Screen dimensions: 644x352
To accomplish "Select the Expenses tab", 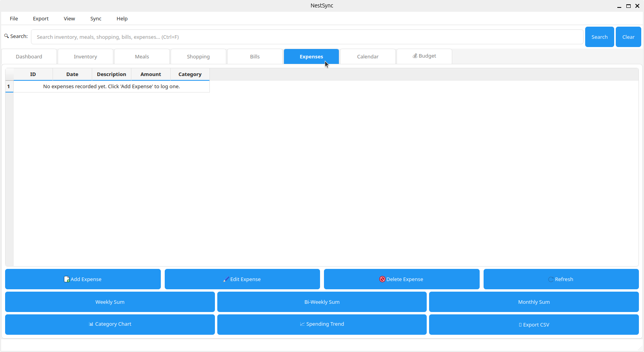I will pyautogui.click(x=311, y=56).
